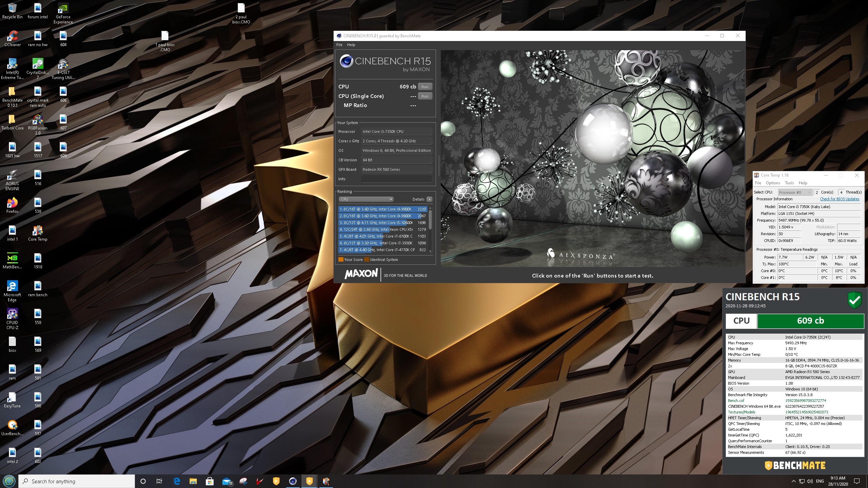Open Core Temp desktop shortcut
This screenshot has width=868, height=488.
click(x=38, y=233)
